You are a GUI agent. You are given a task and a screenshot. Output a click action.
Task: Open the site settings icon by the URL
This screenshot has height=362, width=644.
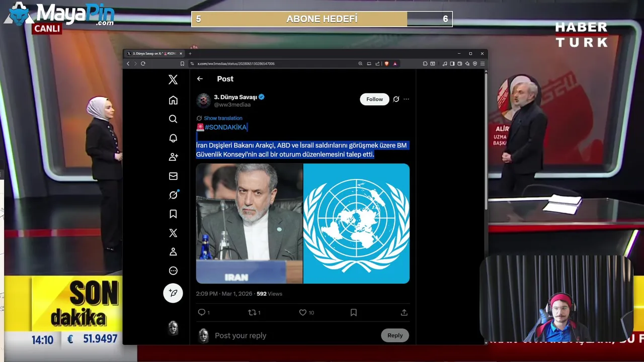(192, 63)
